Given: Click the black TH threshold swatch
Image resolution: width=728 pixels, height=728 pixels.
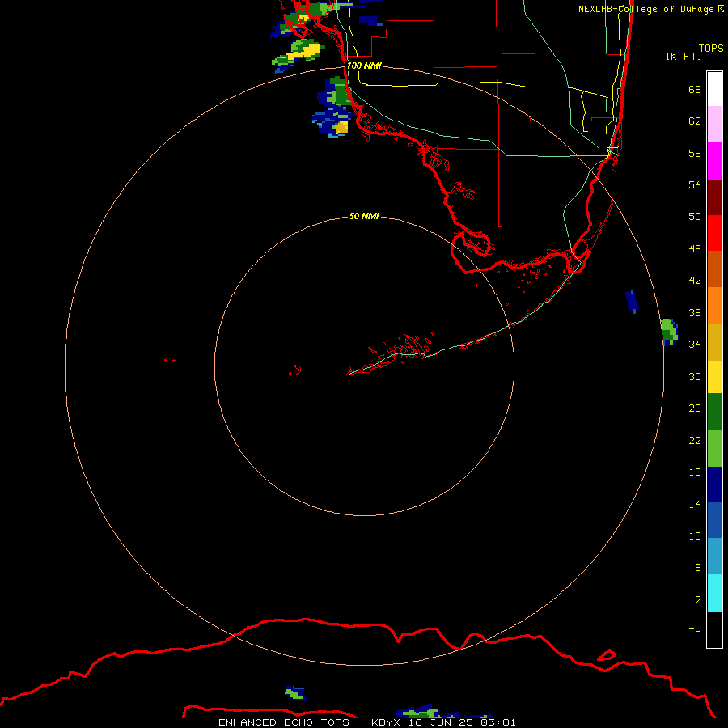Looking at the screenshot, I should (x=714, y=629).
